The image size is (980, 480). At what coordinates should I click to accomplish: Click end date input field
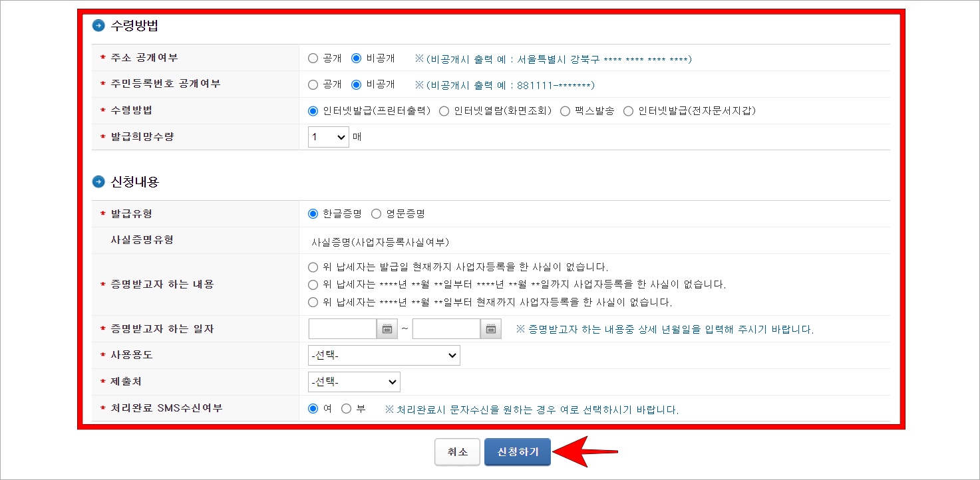tap(446, 329)
